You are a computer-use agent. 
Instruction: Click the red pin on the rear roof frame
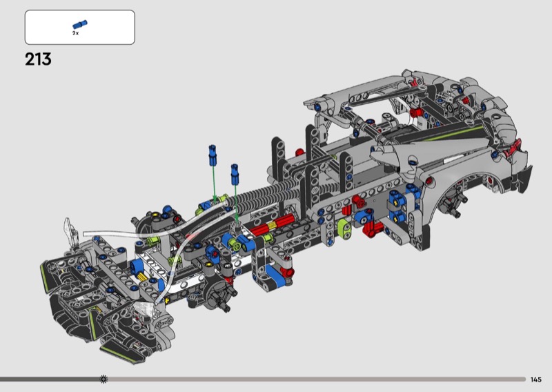[416, 112]
